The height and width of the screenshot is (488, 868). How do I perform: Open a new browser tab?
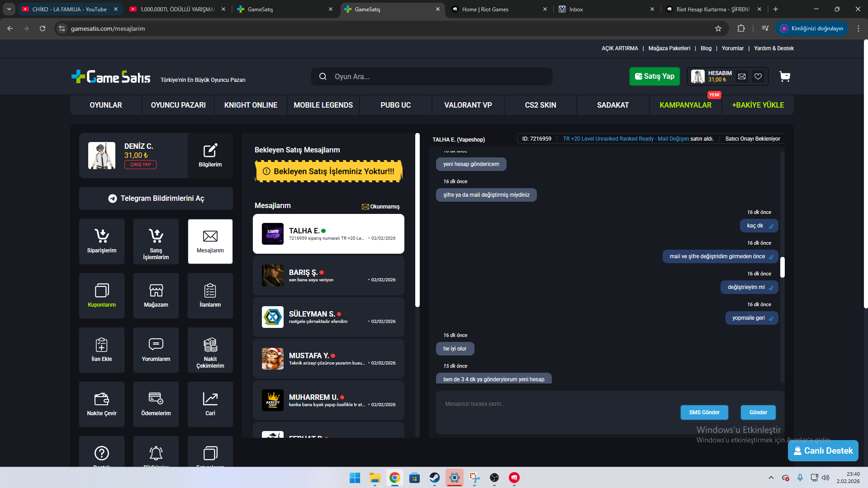776,9
